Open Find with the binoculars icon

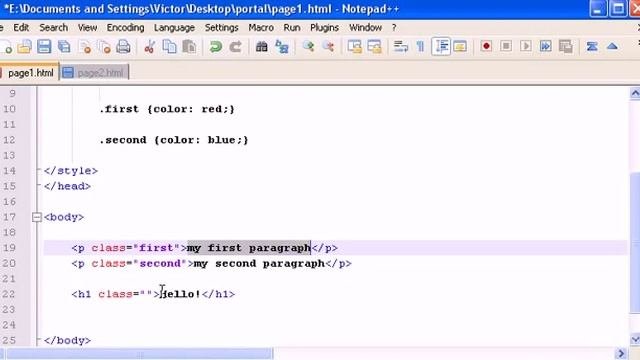(x=262, y=47)
